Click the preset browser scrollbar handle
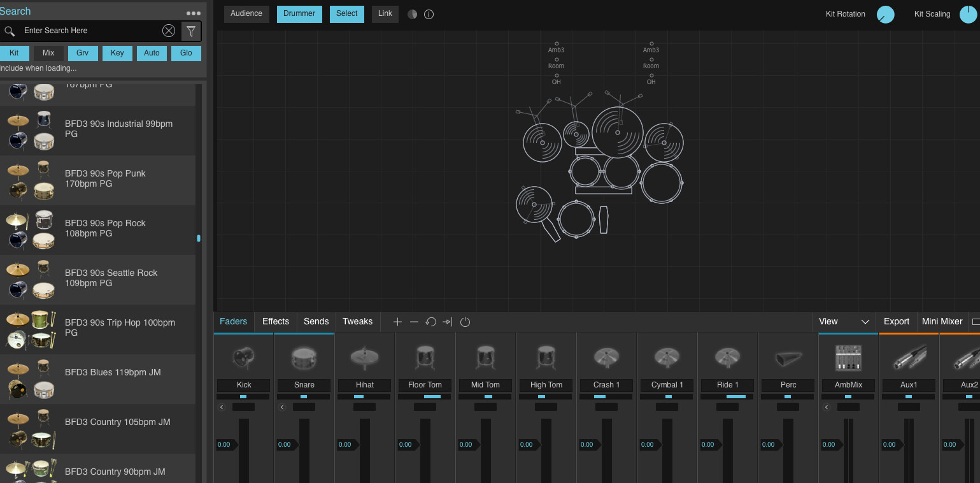Image resolution: width=980 pixels, height=483 pixels. [199, 238]
